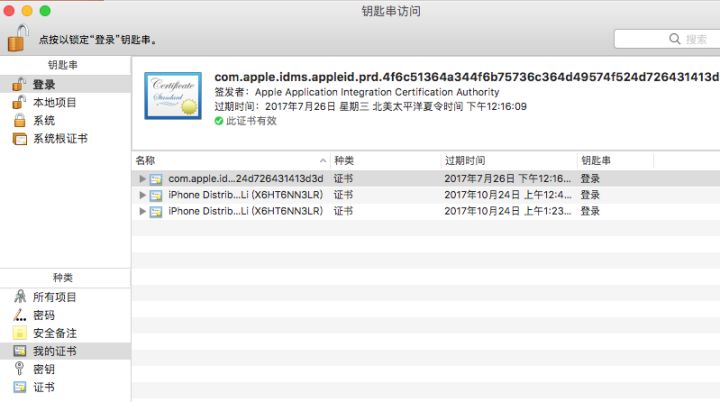Sort by the 种类 column header
Image resolution: width=720 pixels, height=402 pixels.
[x=385, y=160]
